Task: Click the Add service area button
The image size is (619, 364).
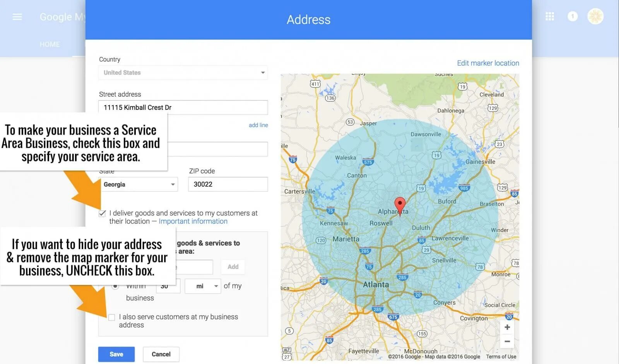Action: point(233,267)
